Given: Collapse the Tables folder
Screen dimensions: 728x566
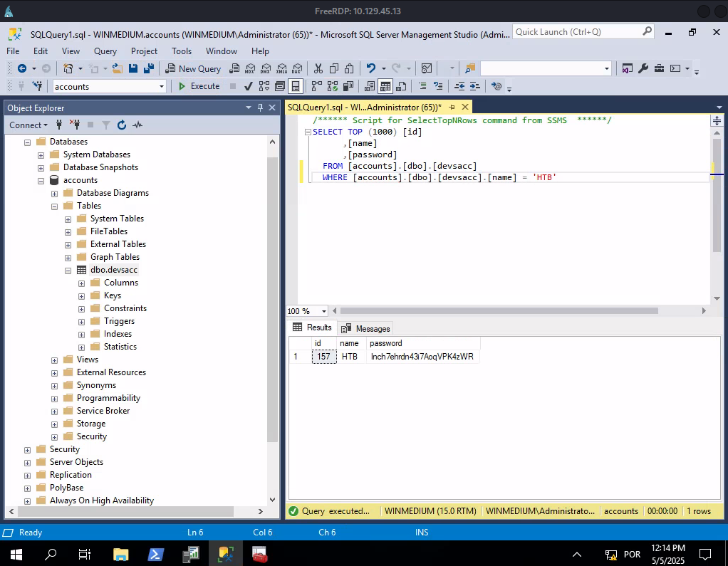Looking at the screenshot, I should click(x=54, y=206).
